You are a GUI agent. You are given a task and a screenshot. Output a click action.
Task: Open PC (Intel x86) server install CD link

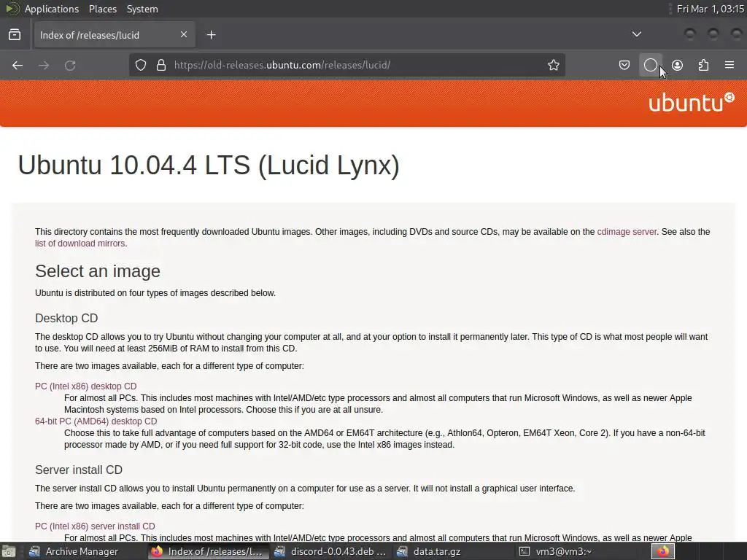pos(95,526)
